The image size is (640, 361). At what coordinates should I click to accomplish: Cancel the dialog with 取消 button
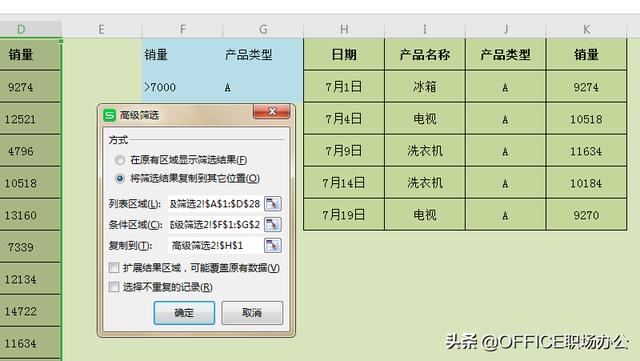[x=252, y=313]
